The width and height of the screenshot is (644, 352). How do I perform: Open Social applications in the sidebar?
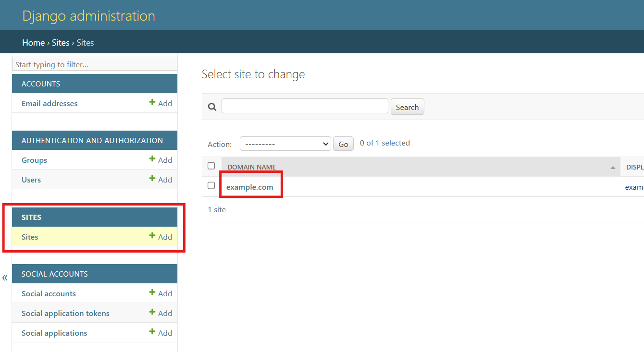[x=54, y=333]
